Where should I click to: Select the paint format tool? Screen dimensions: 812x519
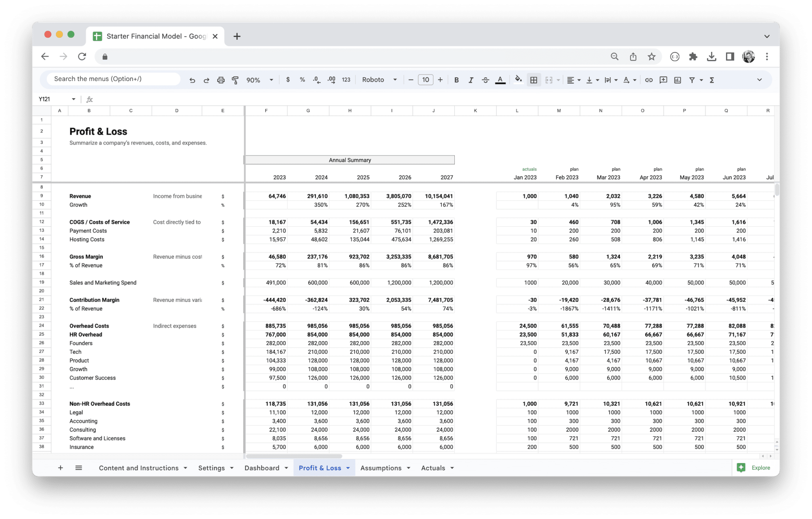point(236,80)
